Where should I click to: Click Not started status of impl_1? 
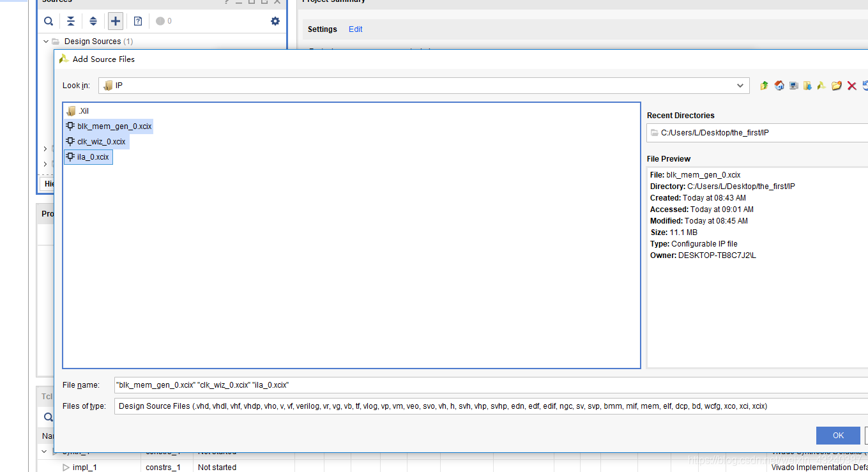tap(217, 468)
